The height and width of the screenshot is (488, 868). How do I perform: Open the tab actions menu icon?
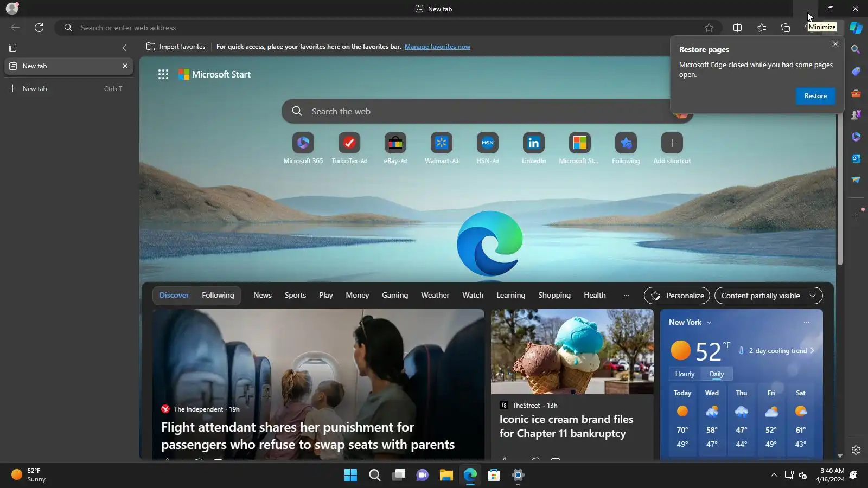coord(12,48)
